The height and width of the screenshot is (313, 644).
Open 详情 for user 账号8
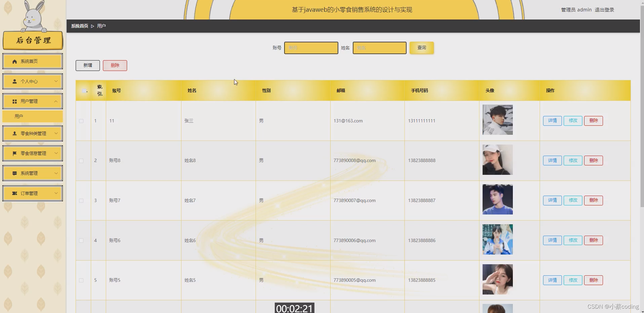tap(552, 161)
